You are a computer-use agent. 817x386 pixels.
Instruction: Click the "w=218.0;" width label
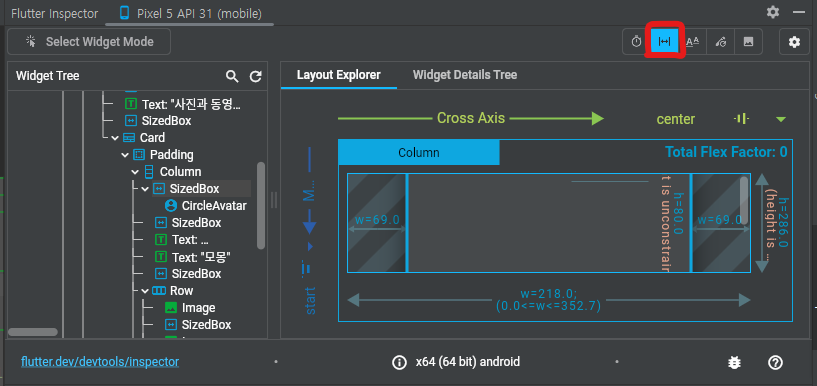pyautogui.click(x=549, y=294)
